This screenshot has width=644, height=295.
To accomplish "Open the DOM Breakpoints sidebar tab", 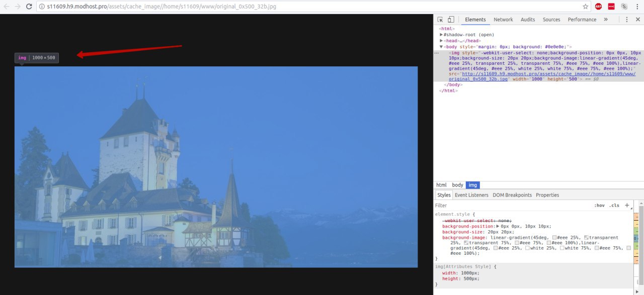I will (x=512, y=195).
